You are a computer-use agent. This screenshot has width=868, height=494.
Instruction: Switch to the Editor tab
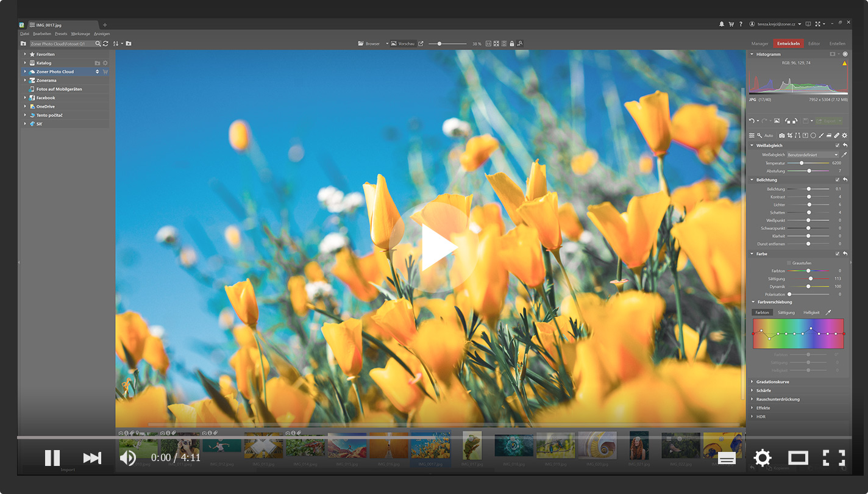click(814, 44)
